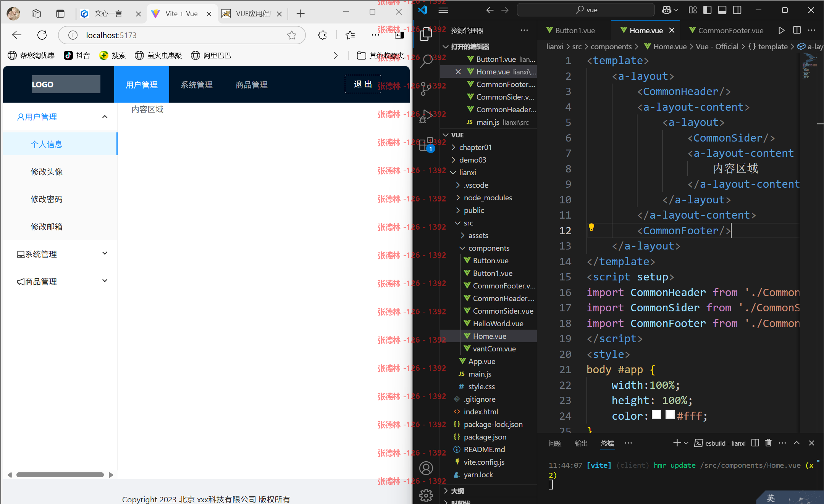Viewport: 824px width, 504px height.
Task: Click the horizontal scrollbar thumb on the web page
Action: [60, 475]
